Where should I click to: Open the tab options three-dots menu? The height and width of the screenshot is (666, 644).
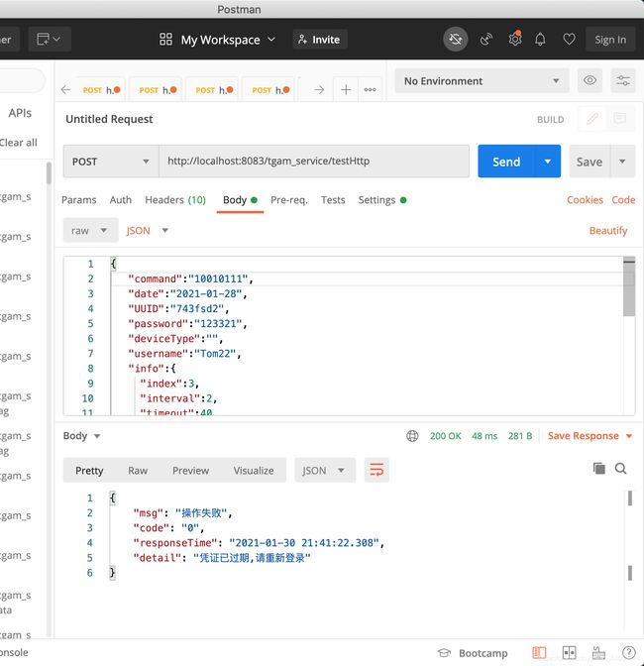coord(371,89)
